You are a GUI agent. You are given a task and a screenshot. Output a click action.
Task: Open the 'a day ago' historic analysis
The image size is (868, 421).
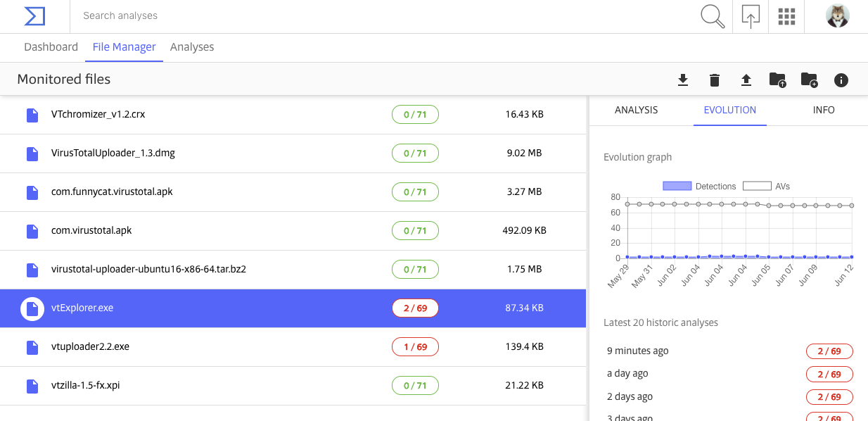627,373
